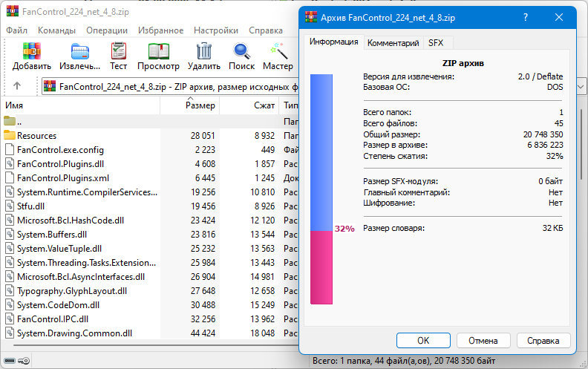Screen dimensions: 588x369
Task: Open the Просмотр (View) book icon
Action: pos(159,51)
